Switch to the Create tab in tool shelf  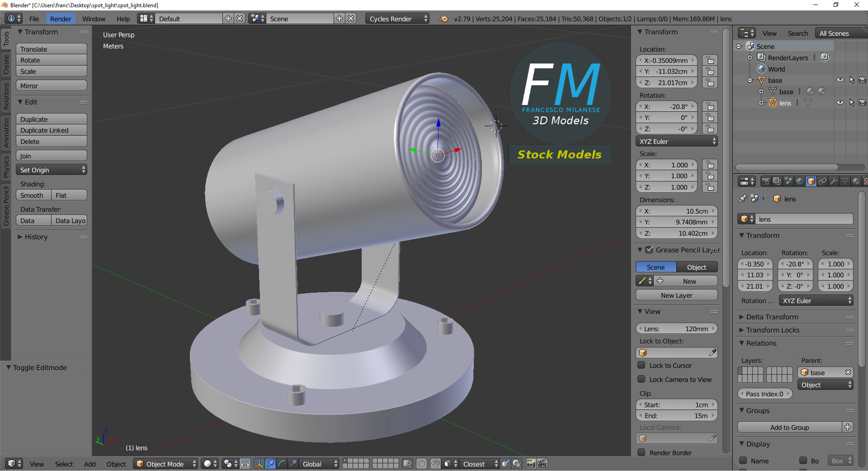(6, 65)
